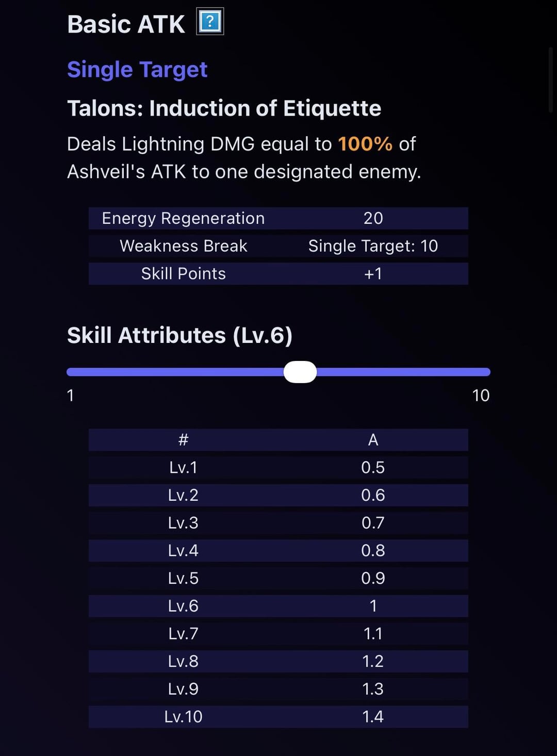The image size is (557, 756).
Task: Select the Lv.10 attribute row
Action: tap(278, 717)
